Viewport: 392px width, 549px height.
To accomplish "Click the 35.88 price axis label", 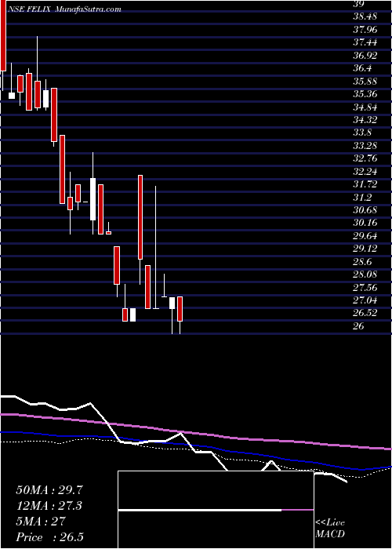I will click(365, 82).
